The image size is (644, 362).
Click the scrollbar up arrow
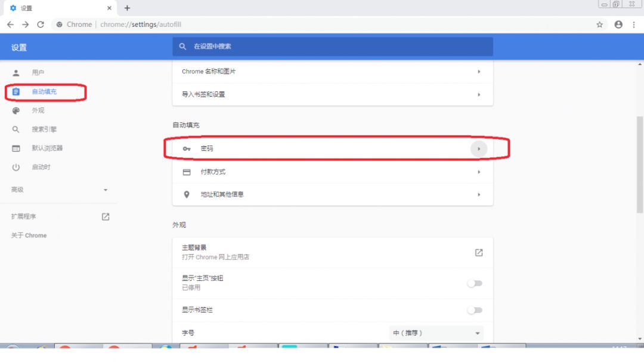(x=640, y=64)
